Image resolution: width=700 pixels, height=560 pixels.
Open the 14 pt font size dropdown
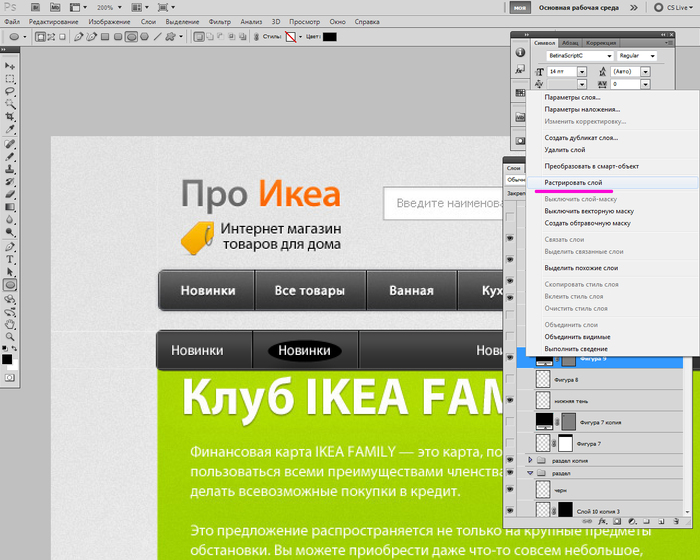582,71
